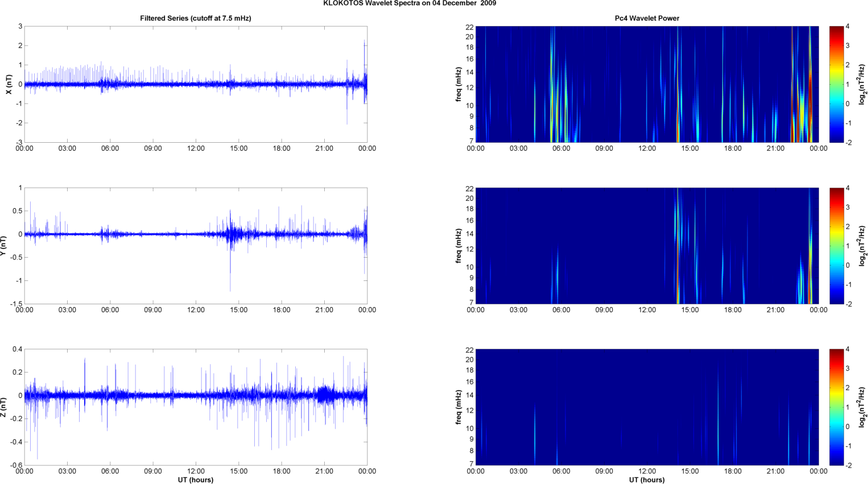
Task: Click the X (nT) axis label
Action: (9, 84)
